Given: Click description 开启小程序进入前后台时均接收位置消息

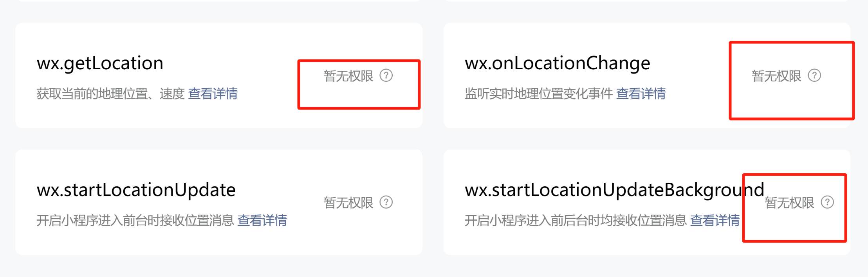Looking at the screenshot, I should click(x=576, y=221).
